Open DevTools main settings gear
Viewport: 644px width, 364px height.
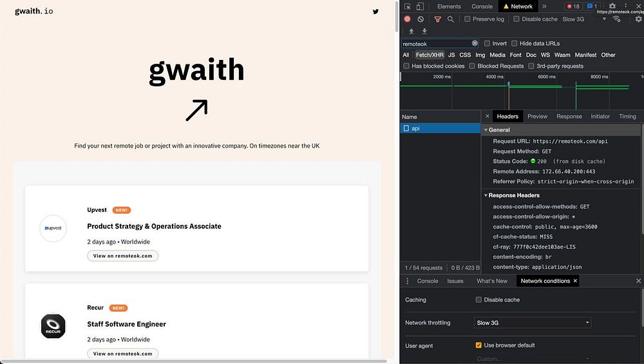point(612,6)
